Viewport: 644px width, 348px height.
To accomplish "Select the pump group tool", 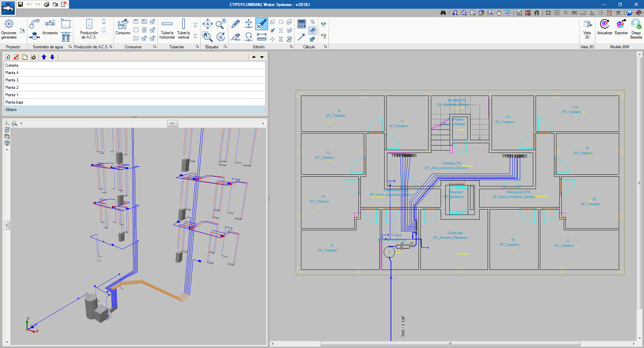I will 66,37.
